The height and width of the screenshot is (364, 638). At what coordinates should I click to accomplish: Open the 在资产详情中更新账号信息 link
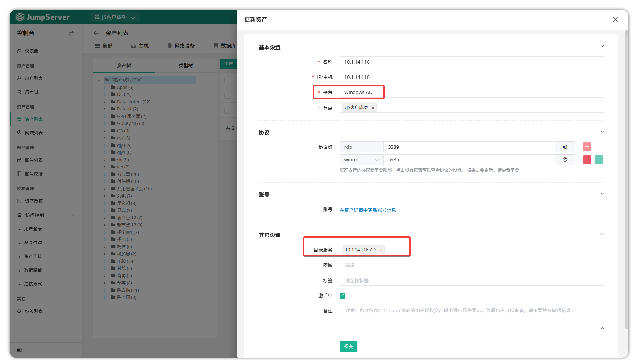tap(368, 210)
